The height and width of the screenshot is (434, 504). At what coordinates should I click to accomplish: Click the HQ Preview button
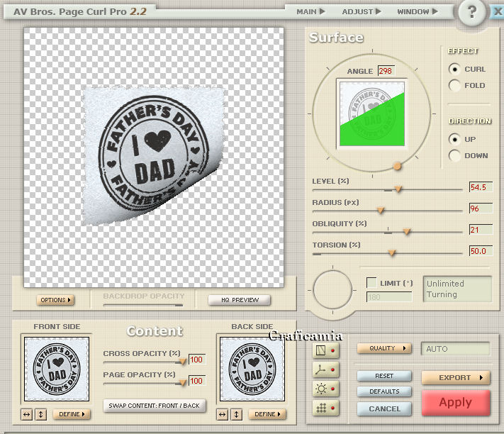click(x=240, y=300)
